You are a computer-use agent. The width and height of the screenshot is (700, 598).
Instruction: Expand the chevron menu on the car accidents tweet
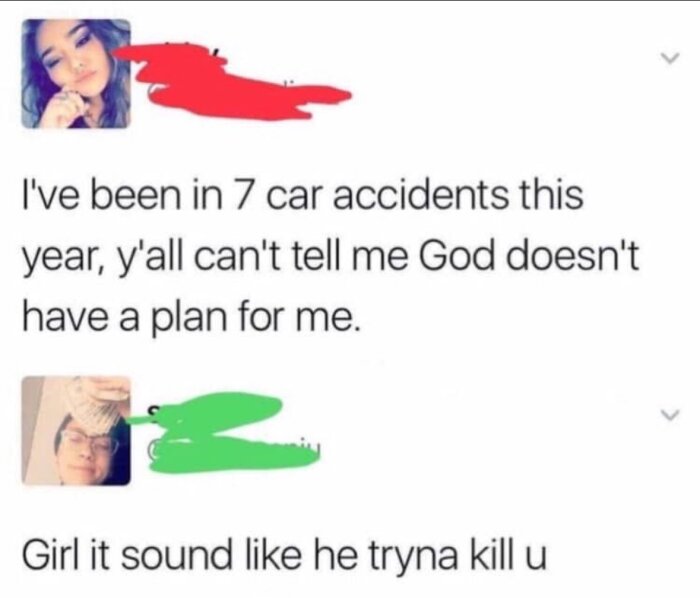click(x=670, y=58)
